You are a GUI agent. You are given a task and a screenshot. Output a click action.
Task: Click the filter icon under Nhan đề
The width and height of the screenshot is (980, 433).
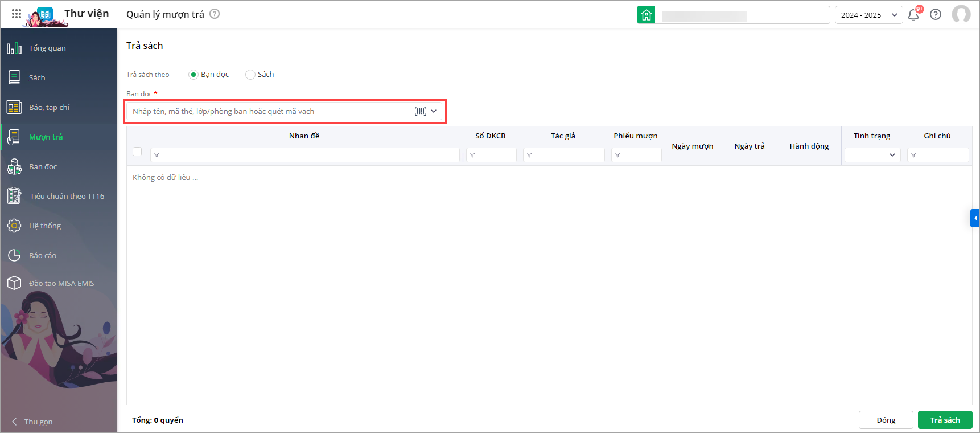(157, 155)
